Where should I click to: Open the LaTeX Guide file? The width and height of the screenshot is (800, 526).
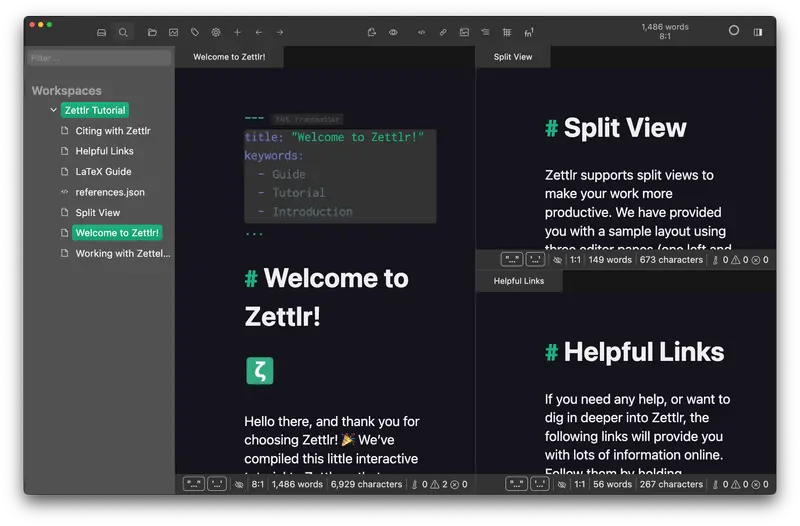tap(104, 171)
